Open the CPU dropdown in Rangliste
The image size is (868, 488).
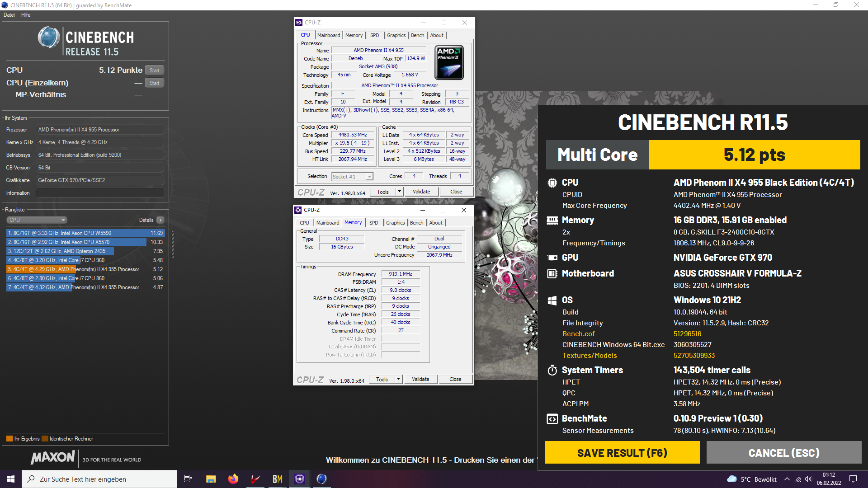tap(37, 220)
